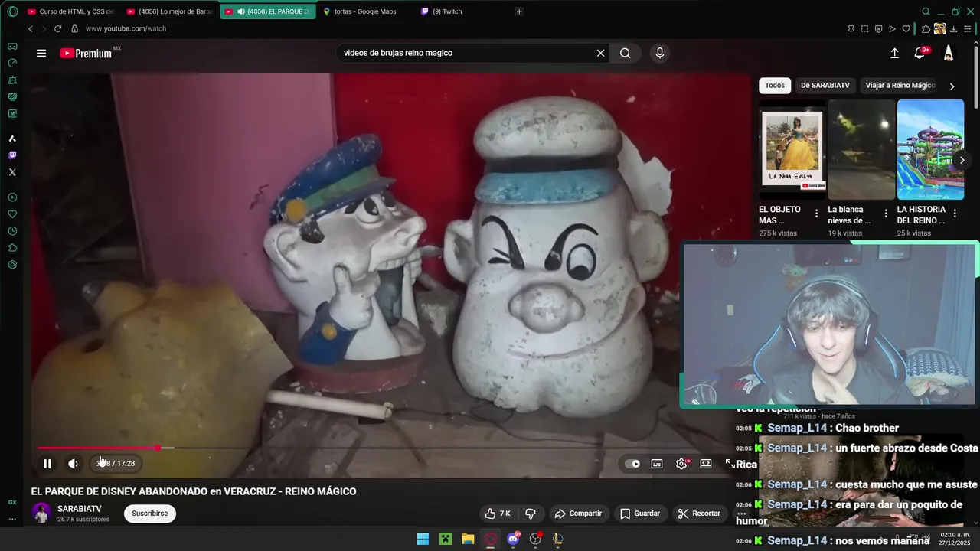Viewport: 980px width, 551px height.
Task: Show next recommended videos arrow
Action: 962,160
